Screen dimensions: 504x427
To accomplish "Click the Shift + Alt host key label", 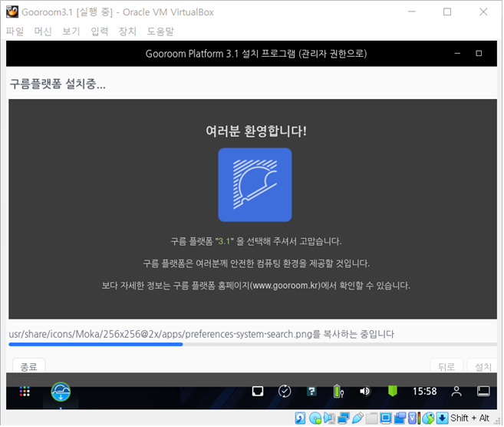I will (469, 418).
